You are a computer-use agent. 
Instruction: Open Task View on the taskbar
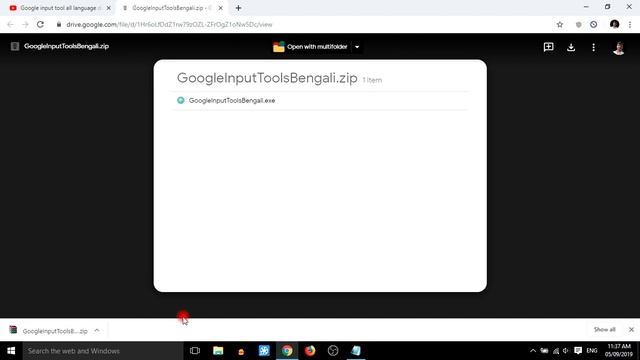[x=195, y=351]
